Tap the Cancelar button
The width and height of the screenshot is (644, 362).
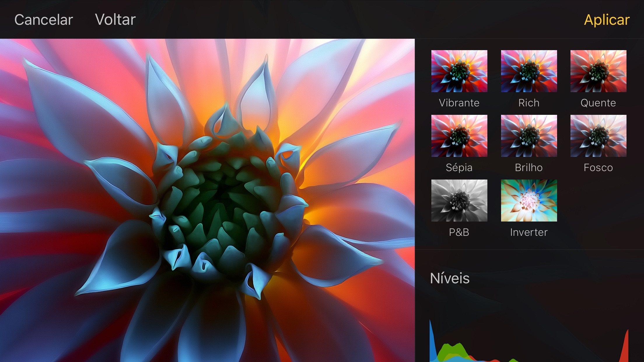pyautogui.click(x=43, y=20)
